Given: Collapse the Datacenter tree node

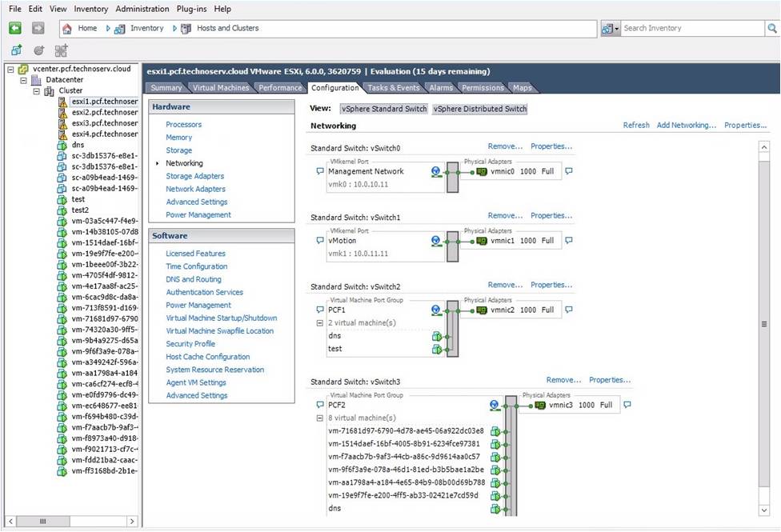Looking at the screenshot, I should click(x=23, y=80).
